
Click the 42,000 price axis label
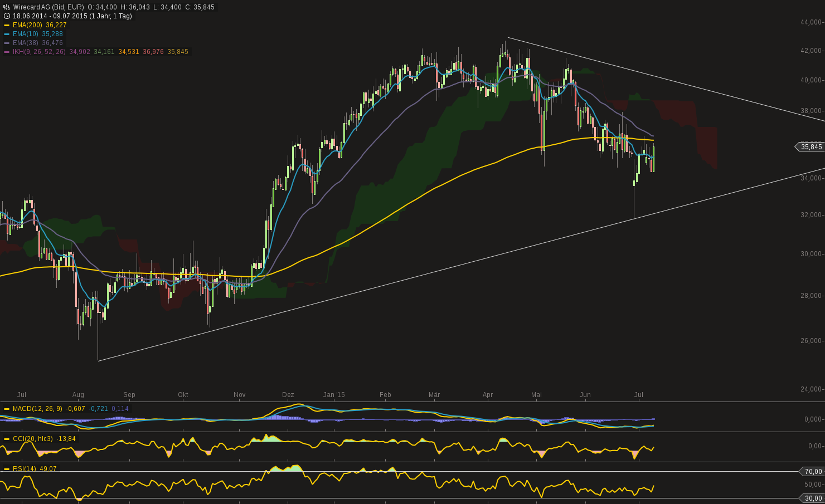tap(812, 51)
